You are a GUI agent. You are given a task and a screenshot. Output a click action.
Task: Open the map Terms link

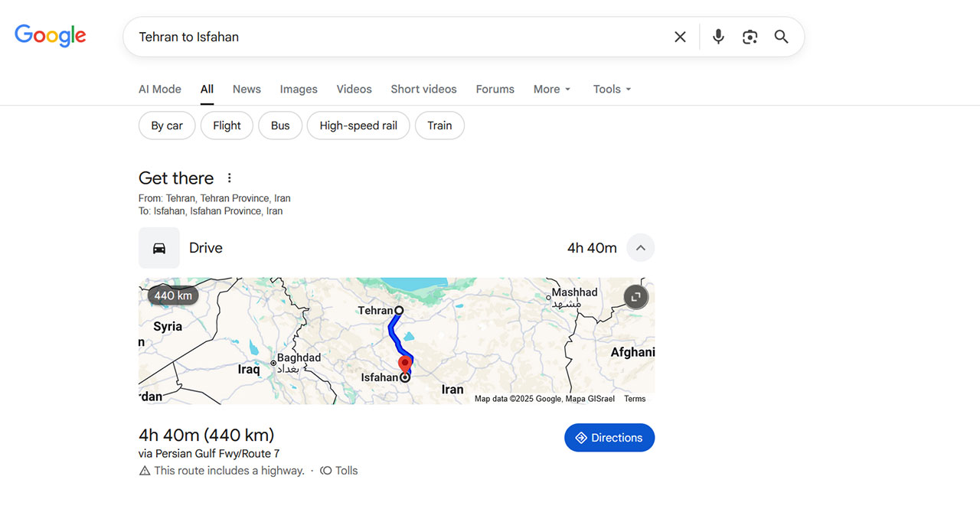coord(635,399)
